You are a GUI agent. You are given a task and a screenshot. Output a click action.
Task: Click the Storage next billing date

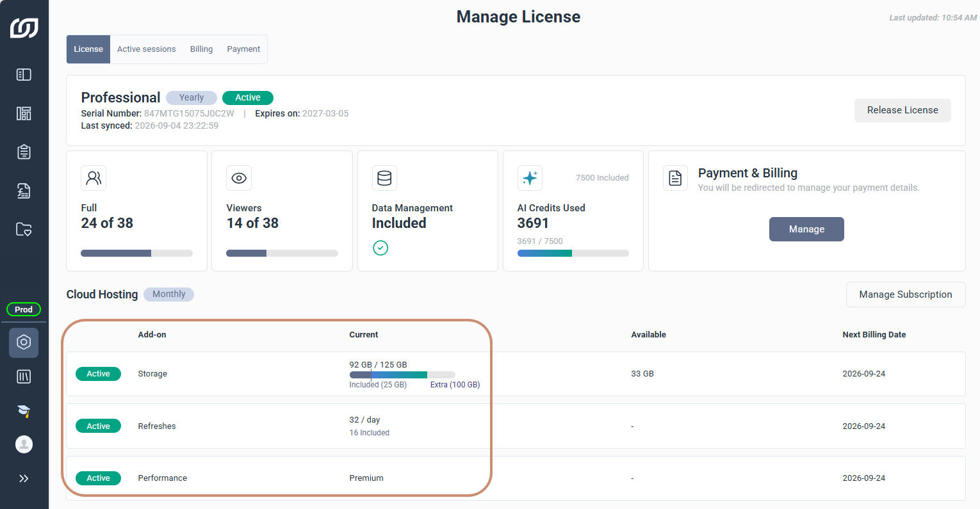864,374
